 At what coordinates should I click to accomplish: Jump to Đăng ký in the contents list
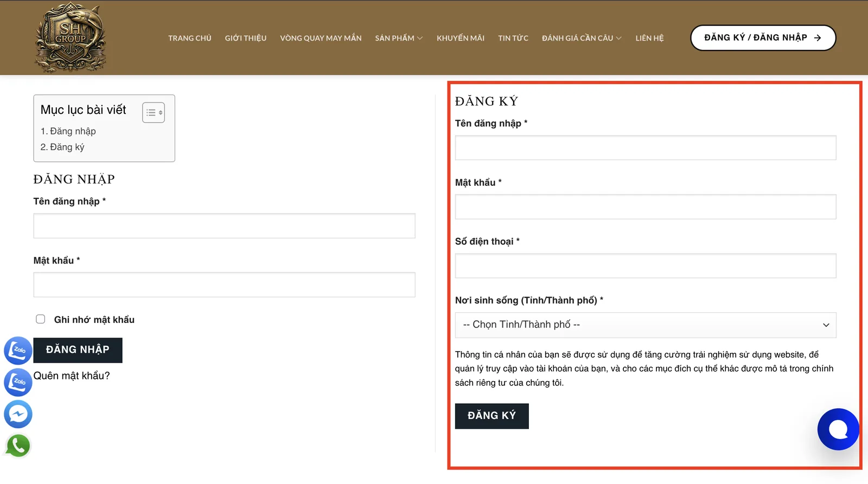(62, 147)
